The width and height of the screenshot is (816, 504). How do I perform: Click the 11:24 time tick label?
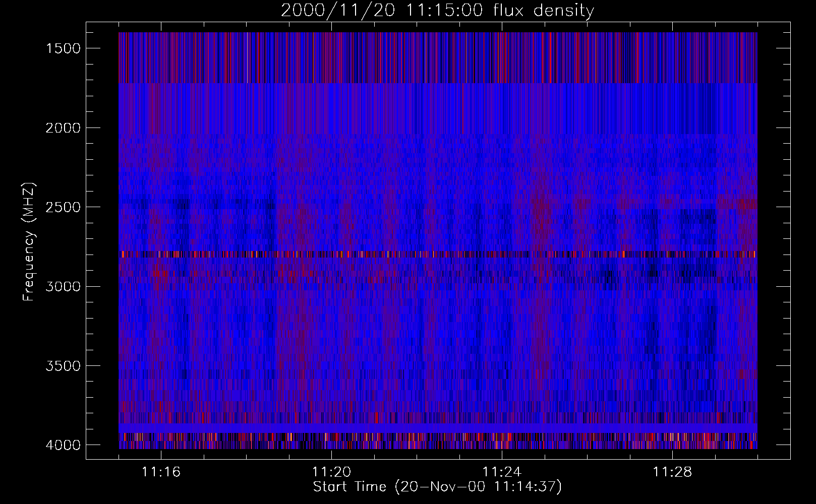[x=502, y=472]
